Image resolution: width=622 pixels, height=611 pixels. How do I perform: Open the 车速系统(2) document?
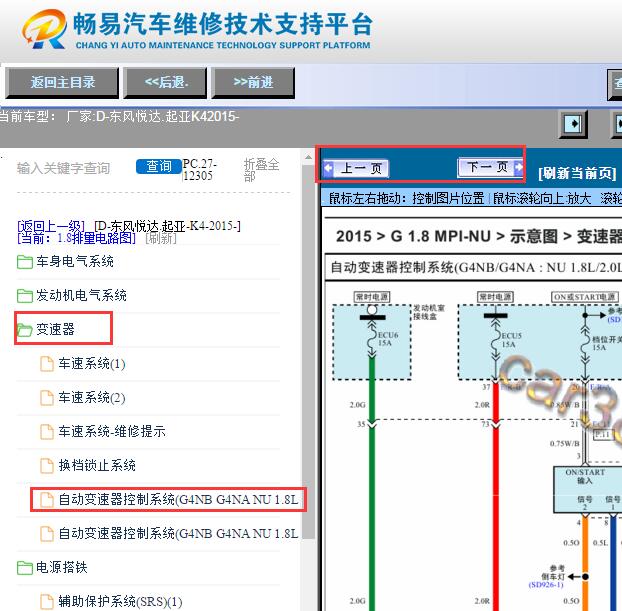tap(92, 398)
